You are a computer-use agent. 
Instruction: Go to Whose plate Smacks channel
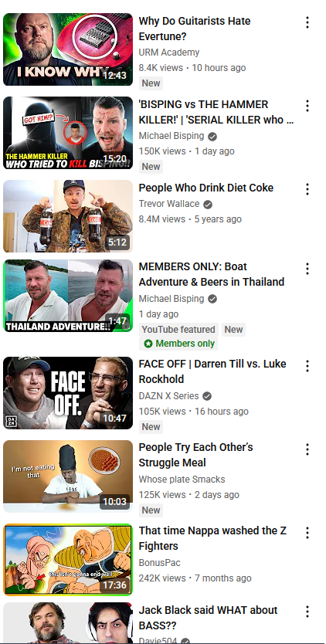(182, 480)
